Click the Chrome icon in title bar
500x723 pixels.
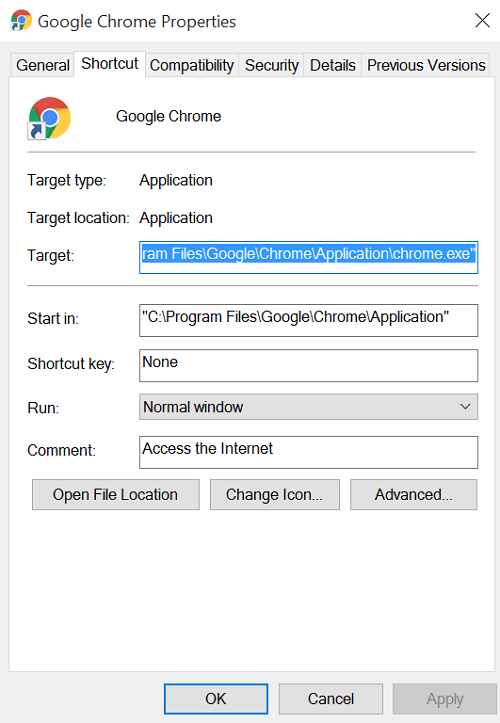21,20
